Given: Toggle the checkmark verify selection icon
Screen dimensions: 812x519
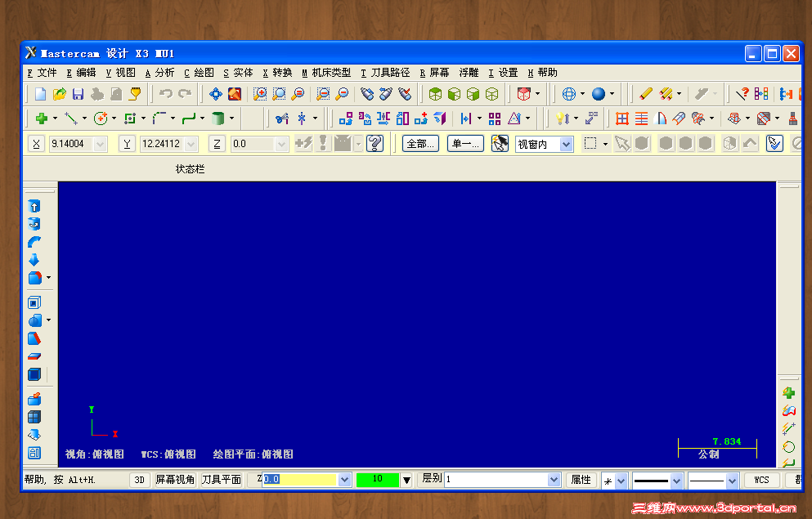Looking at the screenshot, I should pyautogui.click(x=774, y=143).
